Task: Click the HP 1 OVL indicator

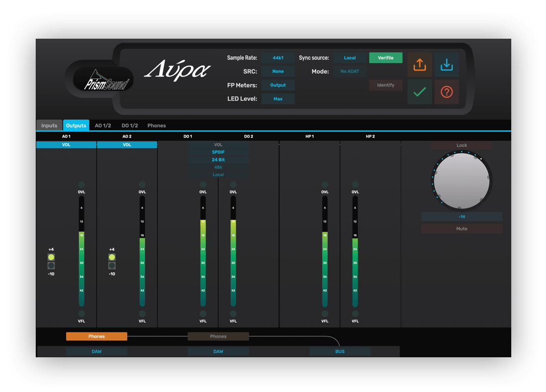Action: (x=325, y=185)
